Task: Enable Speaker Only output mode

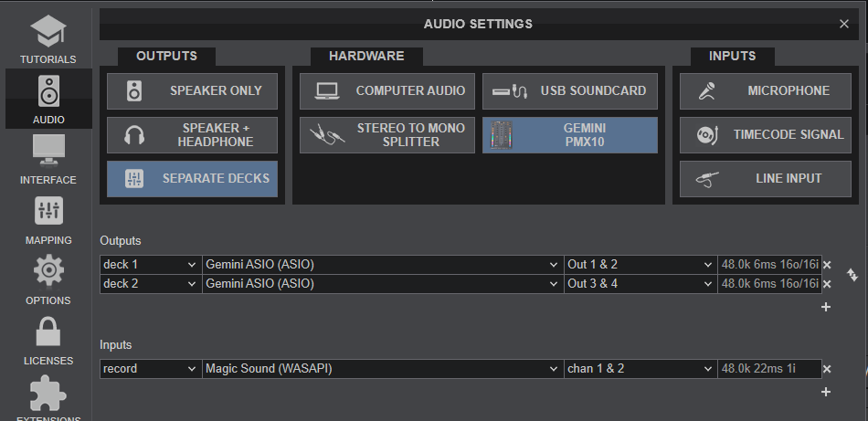Action: click(193, 91)
